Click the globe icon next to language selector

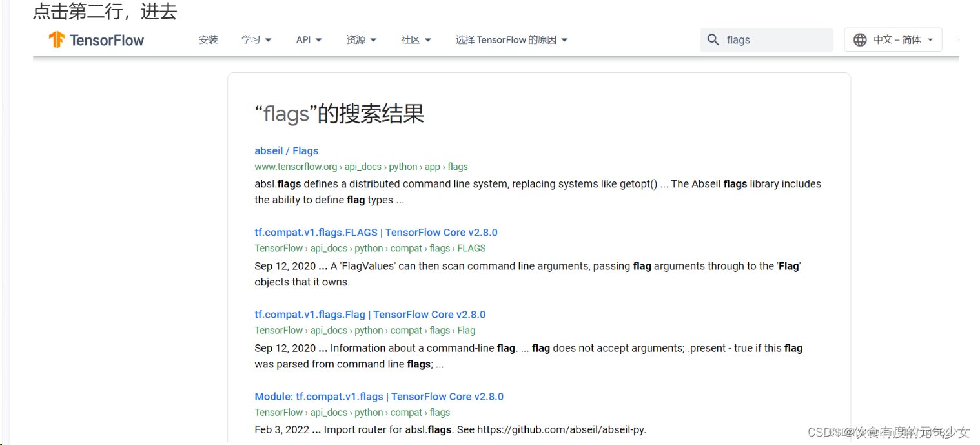pos(860,39)
